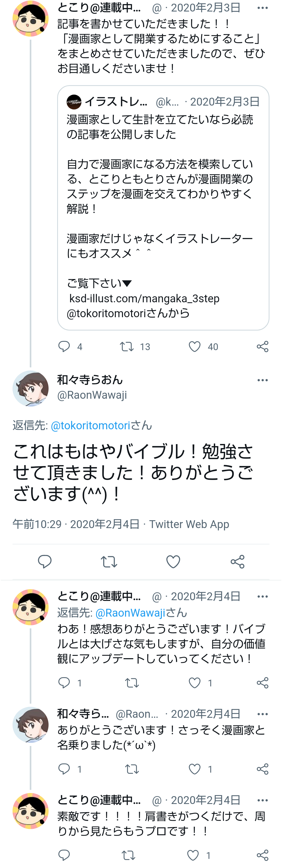Reply to the main tweet by 和々寺らおん
Viewport: 282px width, 868px height.
pos(44,562)
